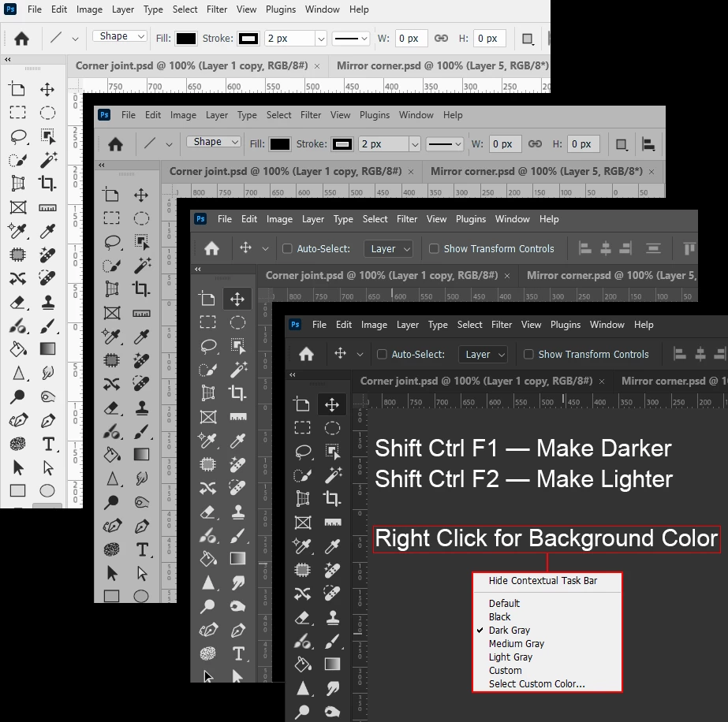The image size is (728, 722).
Task: Choose the Paint Bucket tool in the darkest window
Action: [x=302, y=664]
